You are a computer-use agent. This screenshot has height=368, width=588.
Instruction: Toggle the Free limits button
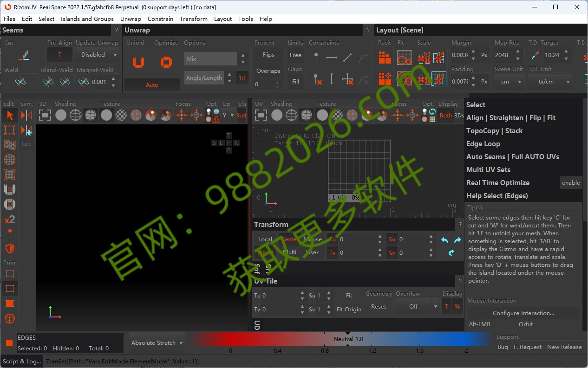296,55
